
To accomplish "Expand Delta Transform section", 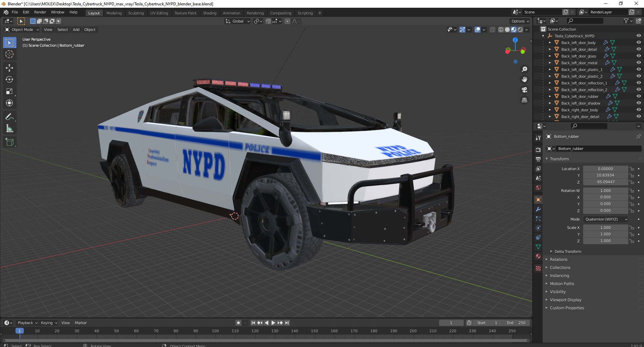I will (x=568, y=252).
